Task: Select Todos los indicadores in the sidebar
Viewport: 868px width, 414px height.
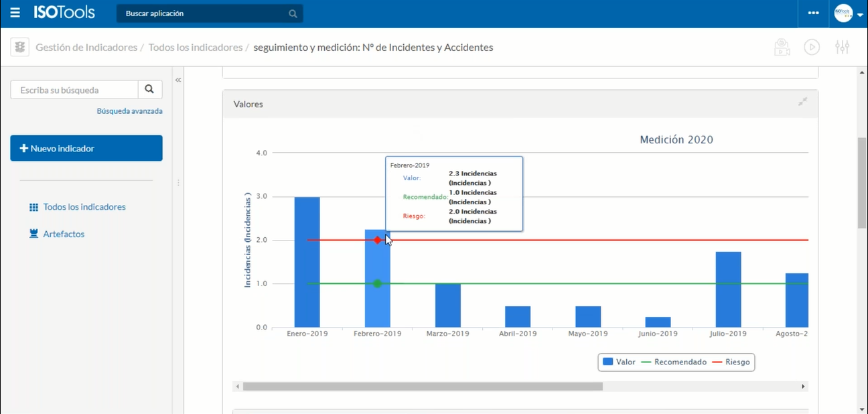Action: tap(84, 207)
